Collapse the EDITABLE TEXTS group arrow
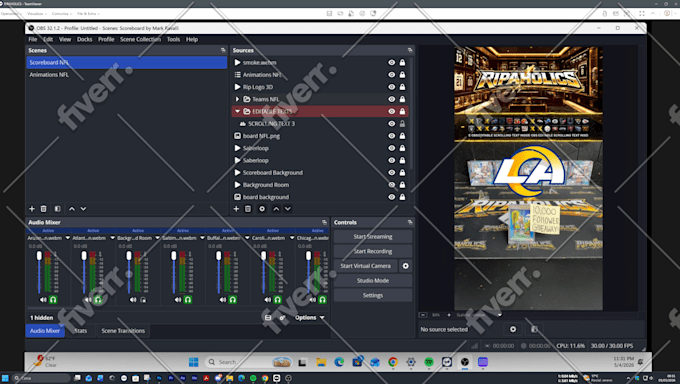The width and height of the screenshot is (680, 384). tap(237, 112)
